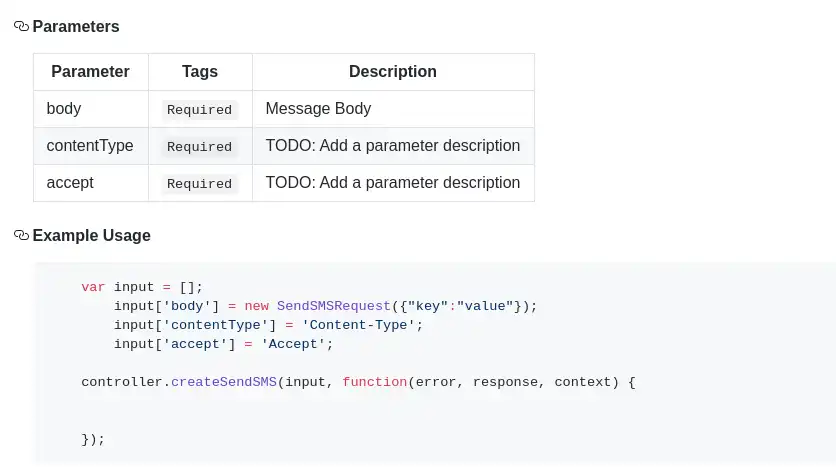Select the accept parameter cell
836x467 pixels.
[x=70, y=183]
